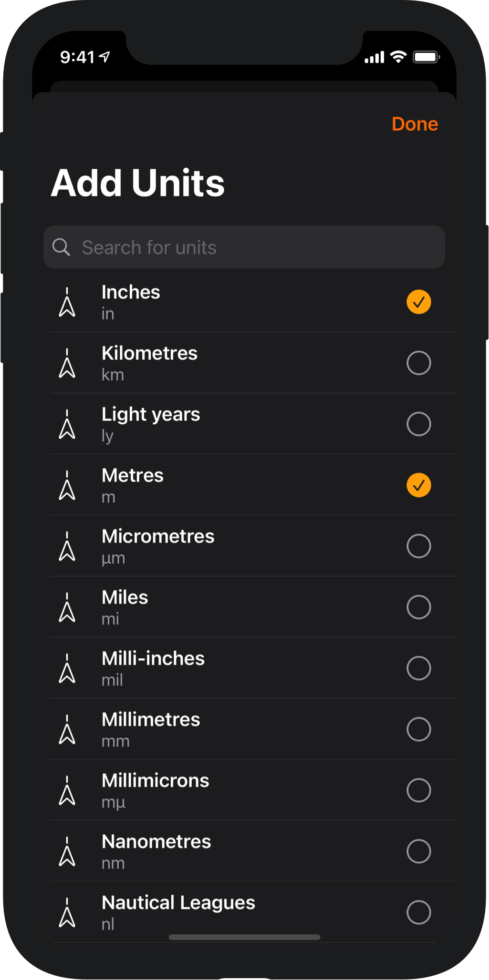Click the length icon beside Light years
This screenshot has height=980, width=489.
pyautogui.click(x=67, y=424)
